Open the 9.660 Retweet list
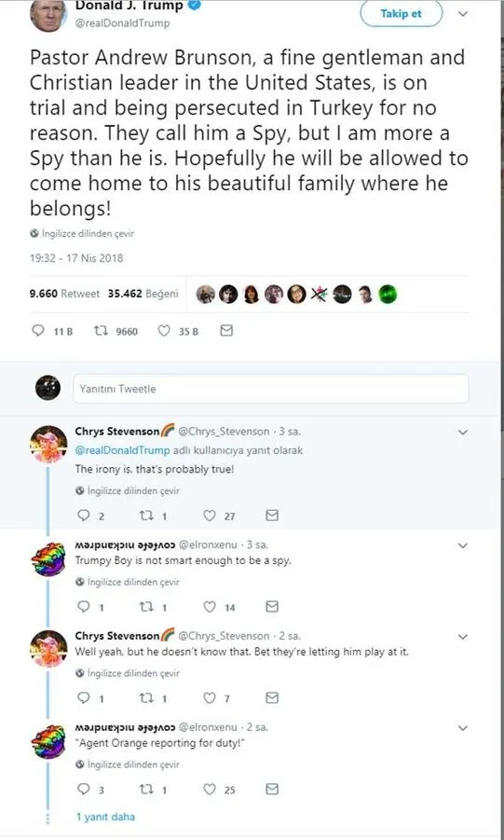This screenshot has width=504, height=840. coord(65,294)
